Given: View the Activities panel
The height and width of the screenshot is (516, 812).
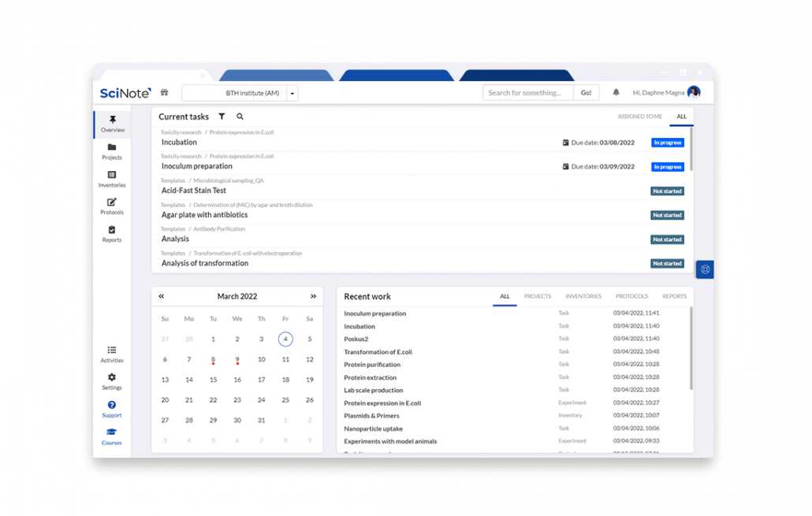Looking at the screenshot, I should tap(111, 355).
